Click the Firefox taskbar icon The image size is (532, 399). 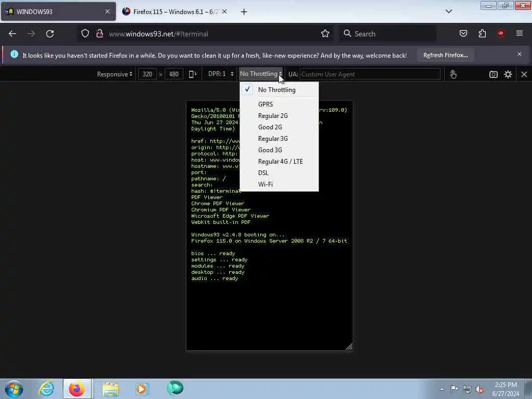(x=77, y=389)
